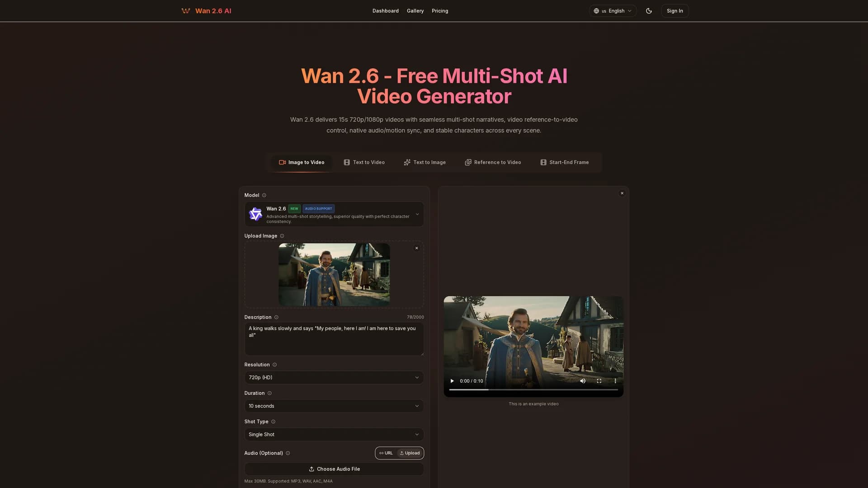868x488 pixels.
Task: Click 'This is an example video' caption
Action: [533, 404]
